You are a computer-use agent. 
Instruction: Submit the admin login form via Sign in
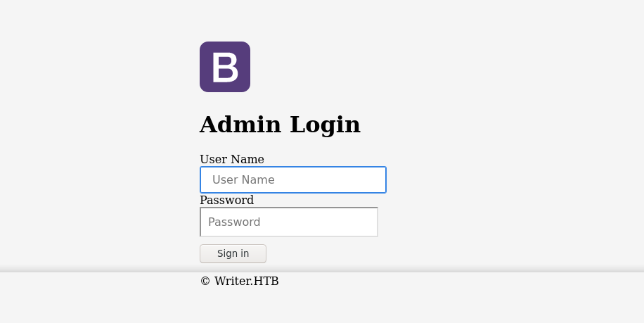point(233,253)
